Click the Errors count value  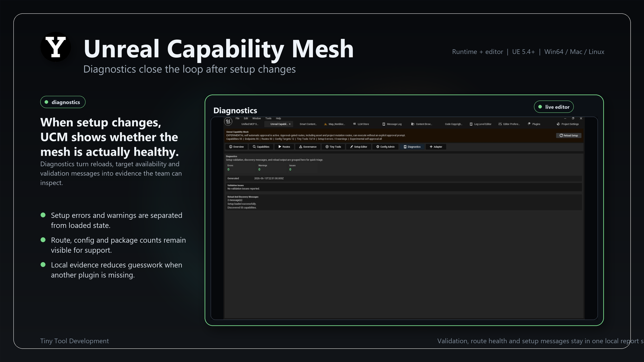pyautogui.click(x=228, y=170)
